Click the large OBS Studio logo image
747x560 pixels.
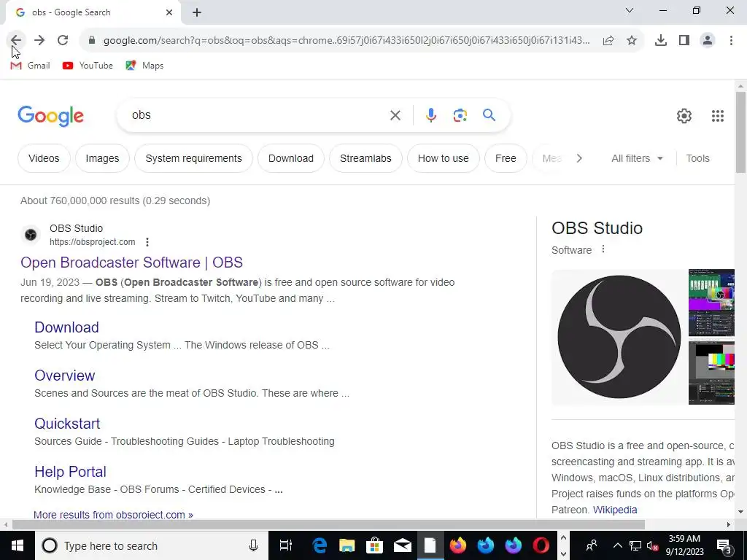pos(619,337)
